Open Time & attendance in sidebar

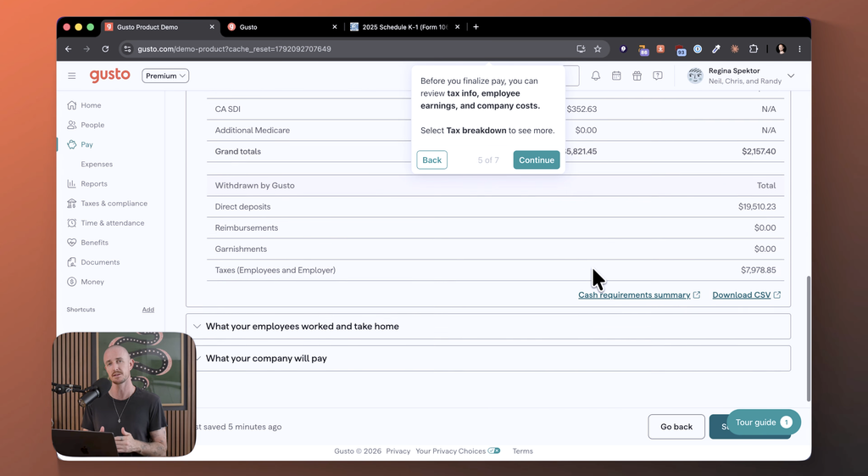click(113, 223)
